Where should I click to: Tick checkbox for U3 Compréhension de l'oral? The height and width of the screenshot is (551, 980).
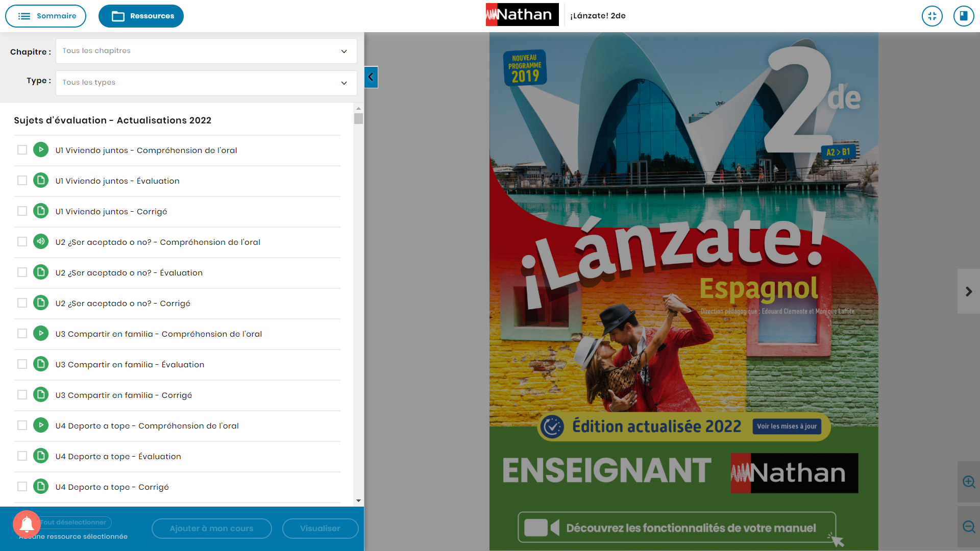pos(22,334)
